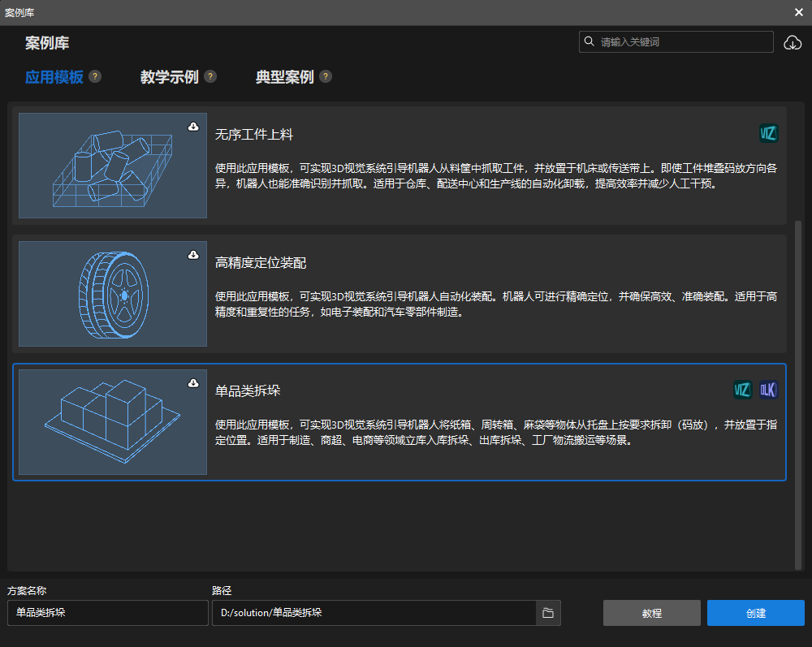Image resolution: width=812 pixels, height=647 pixels.
Task: Click the download cloud on 无序工件上料 thumbnail
Action: click(x=193, y=126)
